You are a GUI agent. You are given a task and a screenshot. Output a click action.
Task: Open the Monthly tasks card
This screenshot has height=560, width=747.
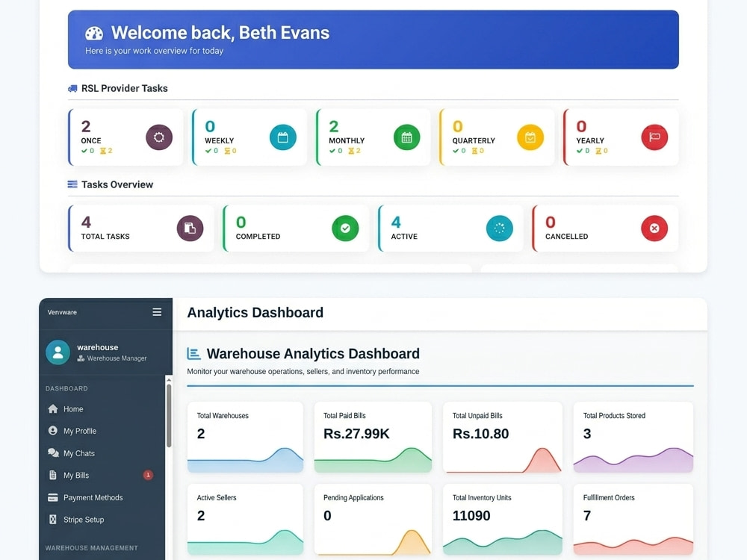coord(373,137)
